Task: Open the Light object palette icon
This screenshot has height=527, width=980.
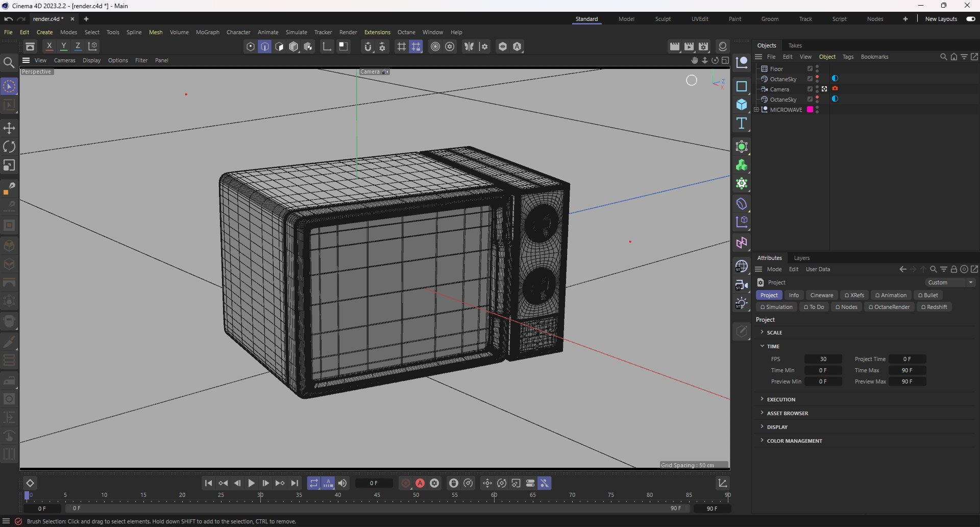Action: click(742, 303)
